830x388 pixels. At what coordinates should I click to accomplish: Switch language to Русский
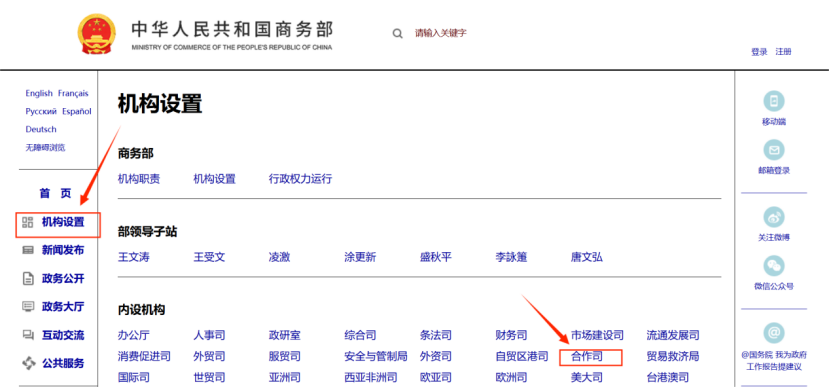[x=41, y=111]
